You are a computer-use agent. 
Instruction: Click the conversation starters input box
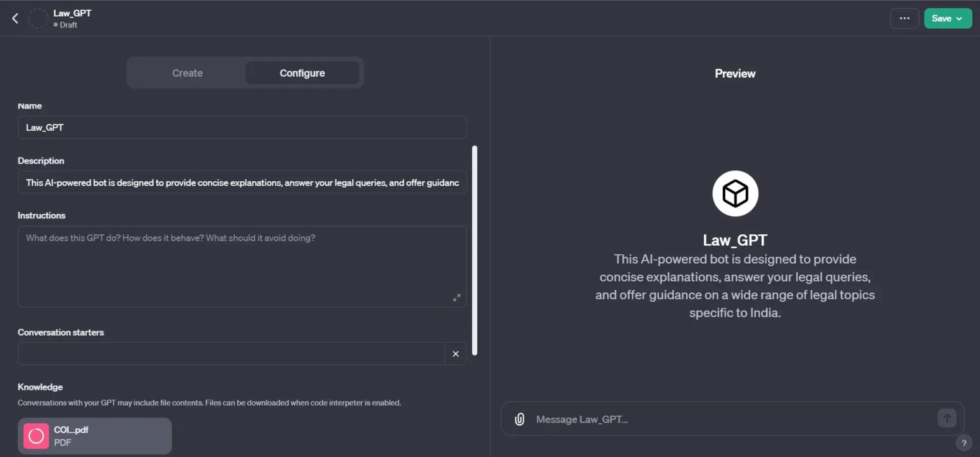[230, 354]
